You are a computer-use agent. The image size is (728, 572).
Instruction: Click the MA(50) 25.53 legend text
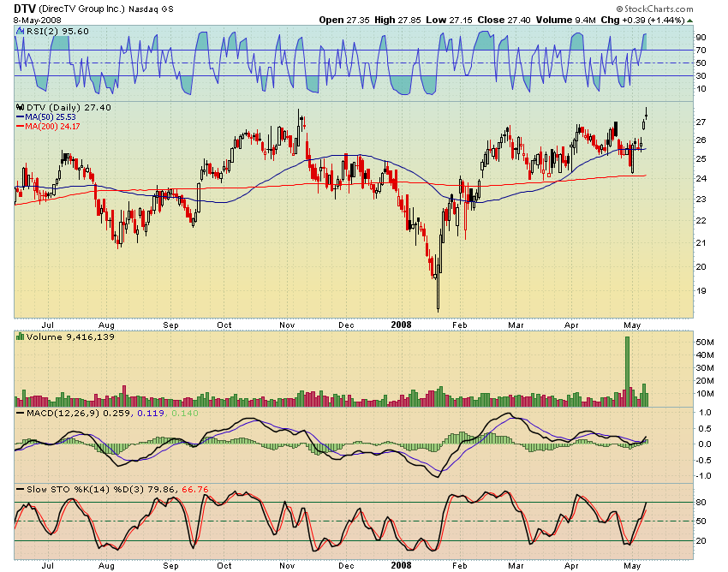[x=51, y=117]
